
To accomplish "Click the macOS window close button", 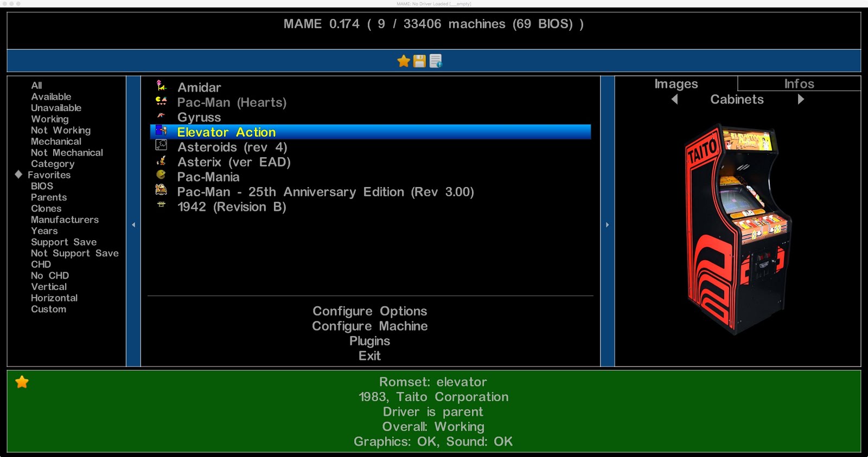I will click(x=4, y=3).
